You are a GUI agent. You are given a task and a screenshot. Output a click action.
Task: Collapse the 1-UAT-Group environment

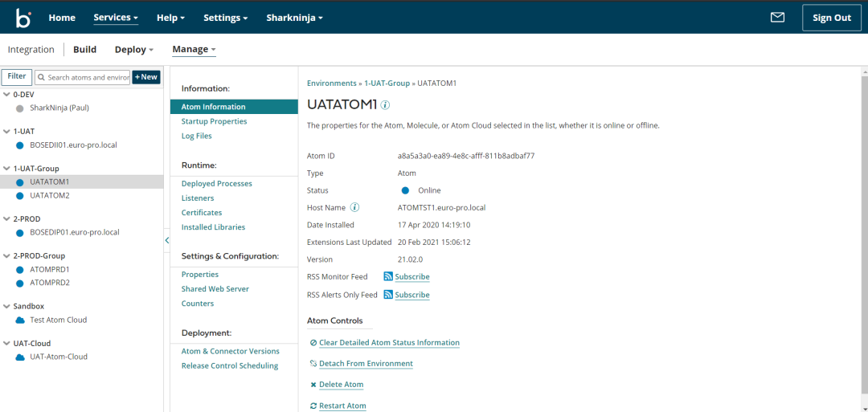coord(6,168)
